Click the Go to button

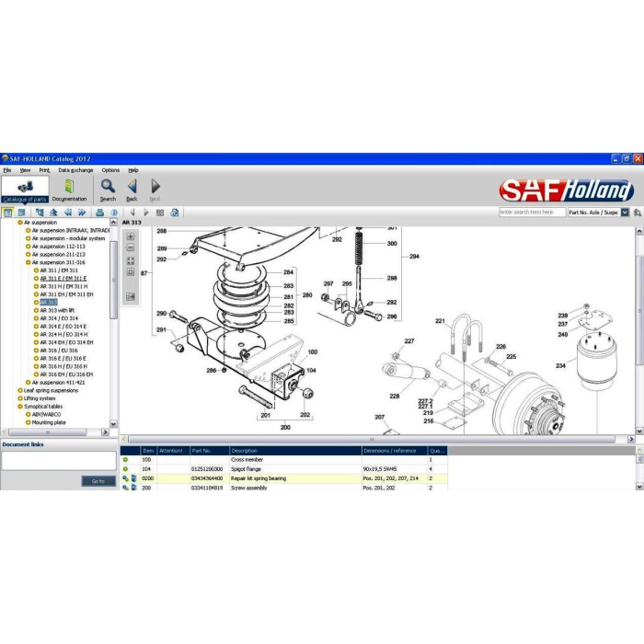pyautogui.click(x=98, y=481)
